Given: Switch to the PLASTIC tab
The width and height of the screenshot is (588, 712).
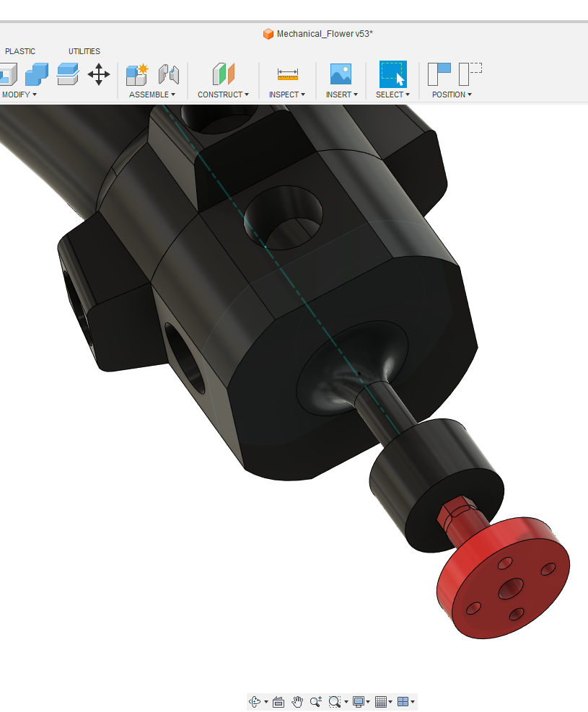Looking at the screenshot, I should click(x=20, y=51).
